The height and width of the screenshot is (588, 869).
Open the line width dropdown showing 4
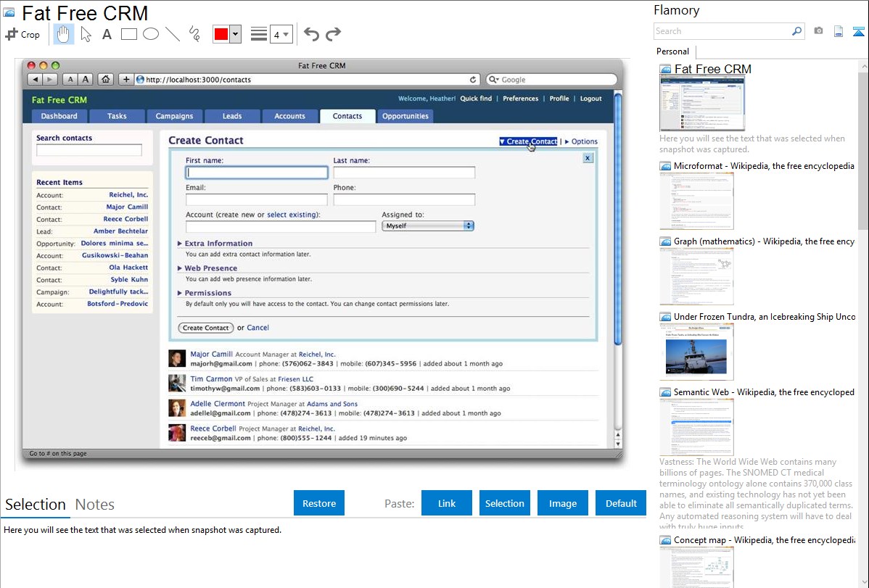pyautogui.click(x=281, y=35)
